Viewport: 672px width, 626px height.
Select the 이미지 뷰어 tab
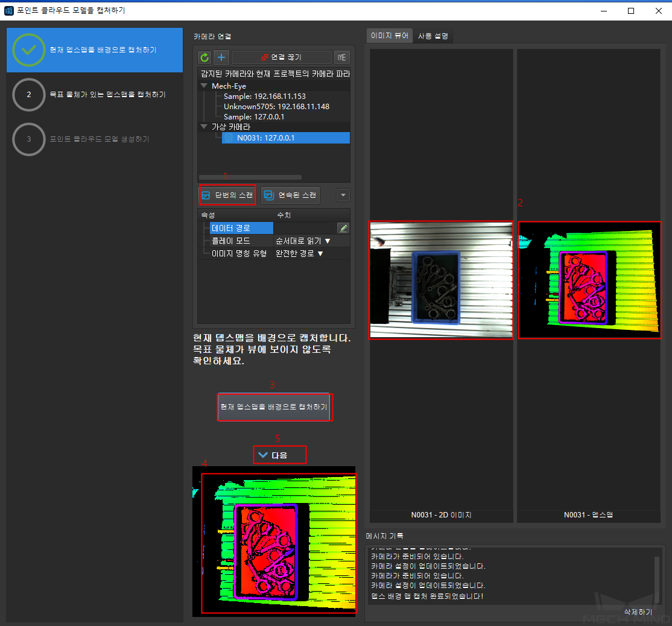(390, 36)
